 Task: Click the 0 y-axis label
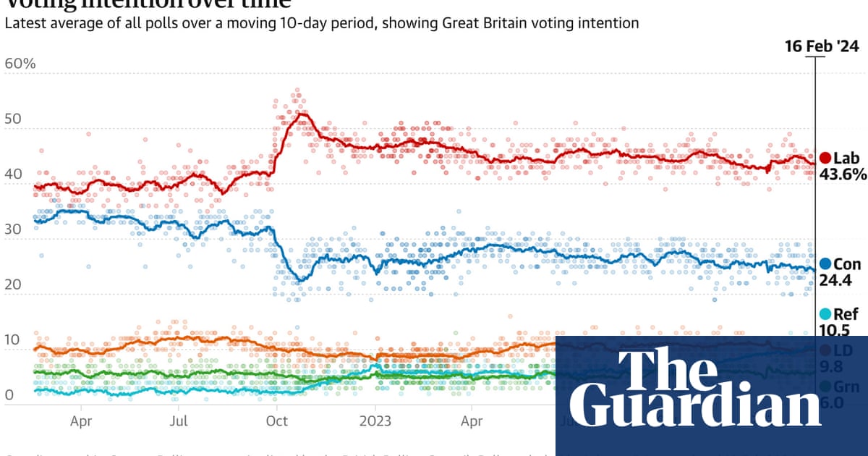pyautogui.click(x=9, y=395)
